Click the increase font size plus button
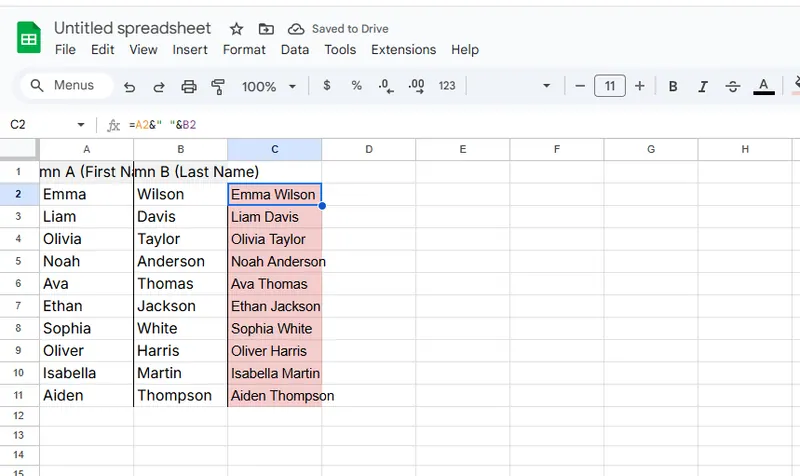 pyautogui.click(x=640, y=86)
